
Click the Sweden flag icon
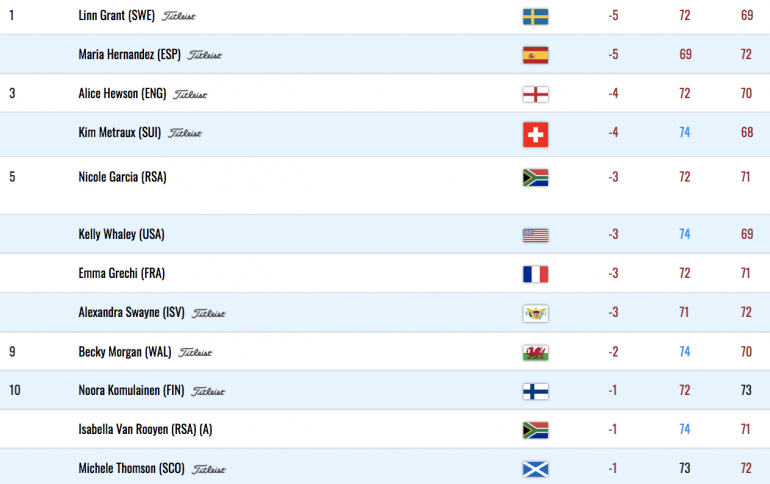point(535,17)
